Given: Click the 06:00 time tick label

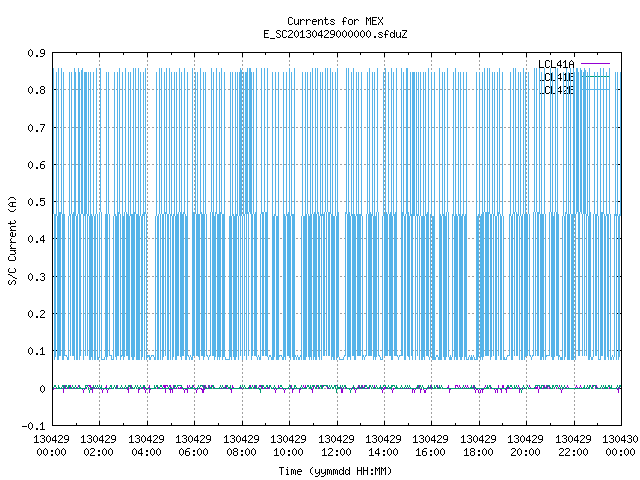Looking at the screenshot, I should pyautogui.click(x=193, y=452).
